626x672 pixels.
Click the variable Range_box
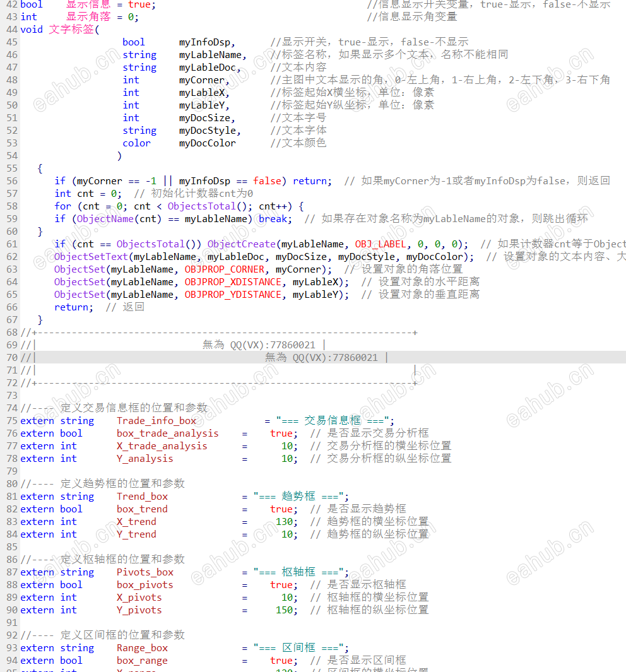click(142, 648)
